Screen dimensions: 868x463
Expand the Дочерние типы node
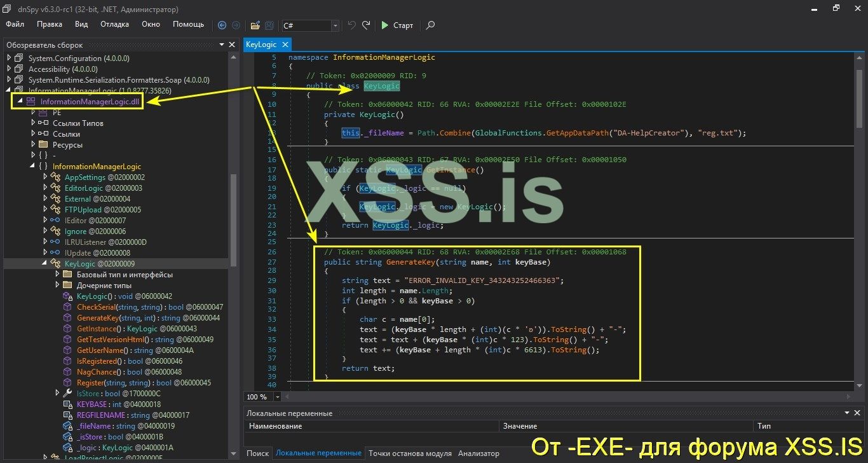(x=58, y=286)
